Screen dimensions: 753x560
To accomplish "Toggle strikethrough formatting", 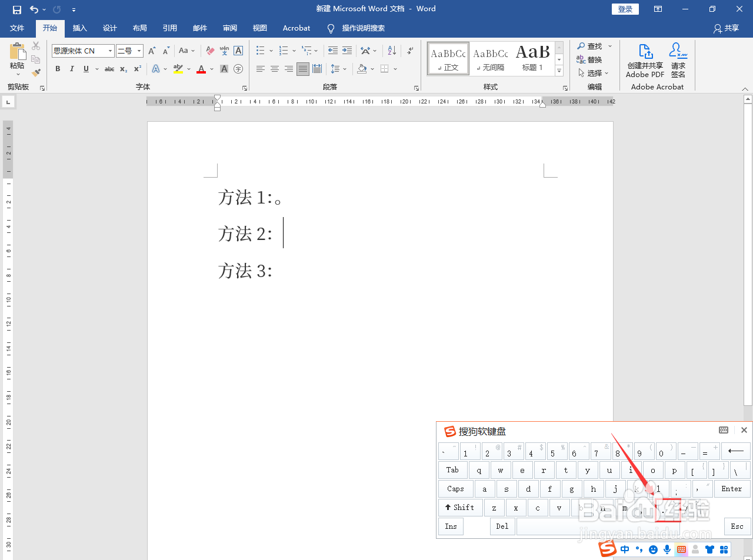I will pyautogui.click(x=109, y=69).
